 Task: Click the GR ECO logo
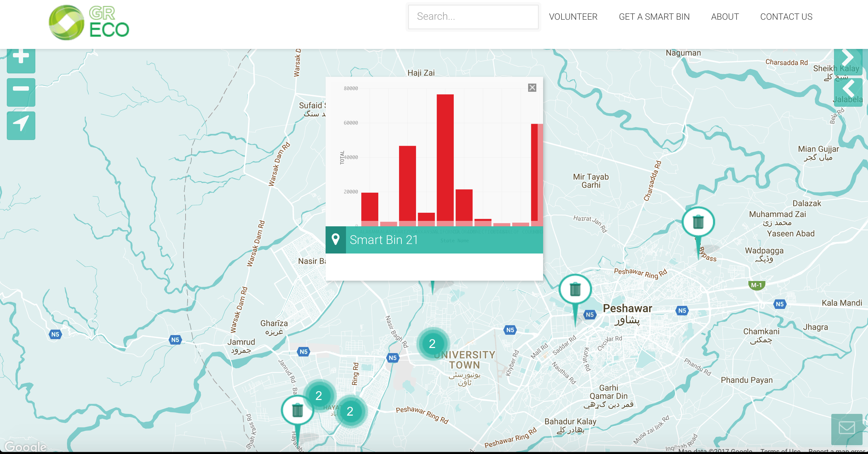click(89, 23)
